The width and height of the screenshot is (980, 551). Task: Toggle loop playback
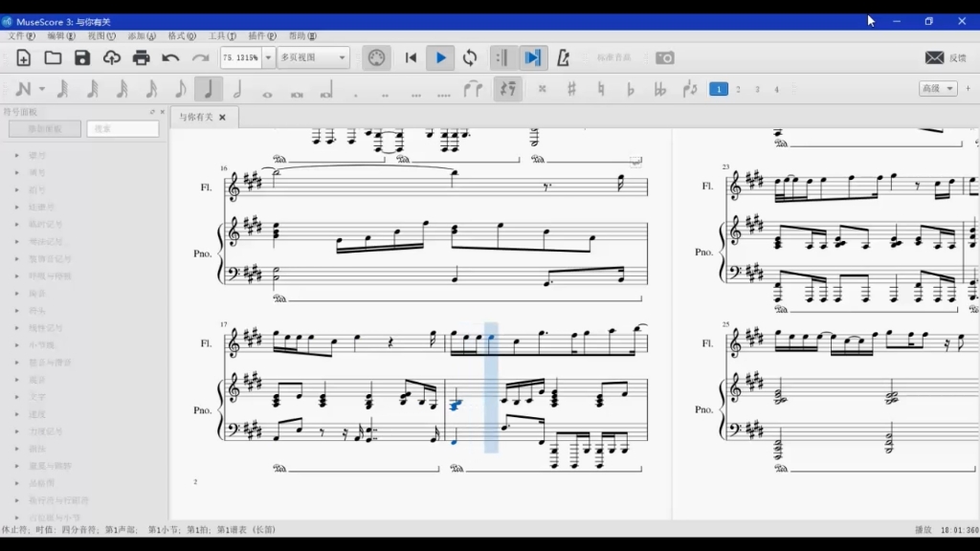pyautogui.click(x=469, y=58)
